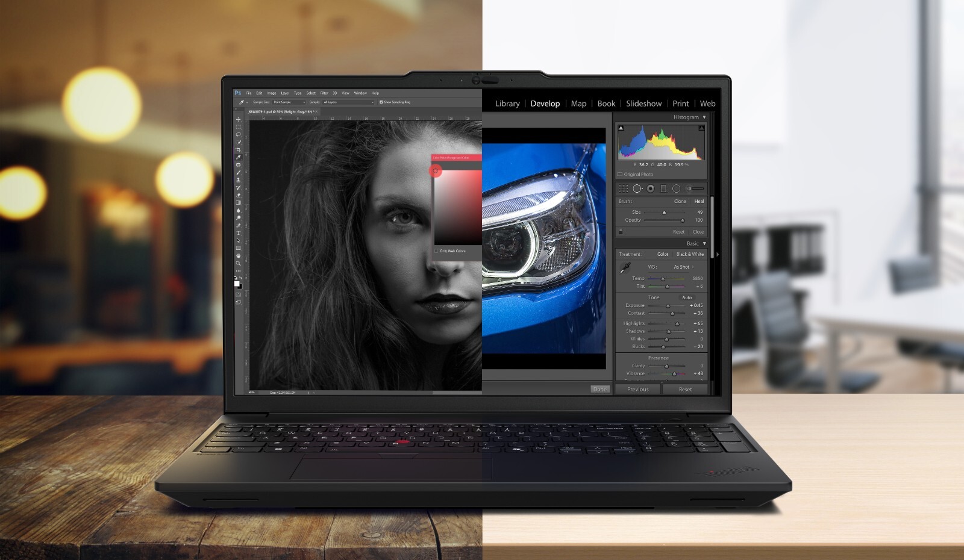This screenshot has width=964, height=560.
Task: Open the WB As Shot dropdown
Action: point(684,267)
